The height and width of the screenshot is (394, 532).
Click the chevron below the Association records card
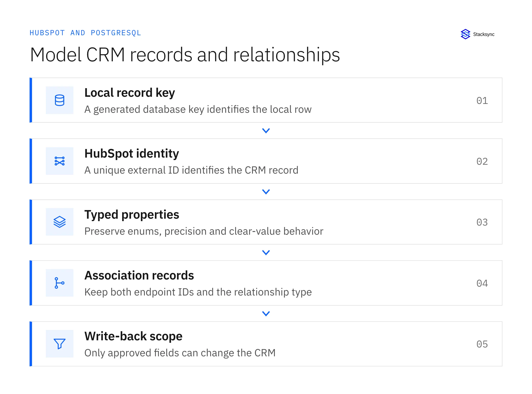pos(266,313)
